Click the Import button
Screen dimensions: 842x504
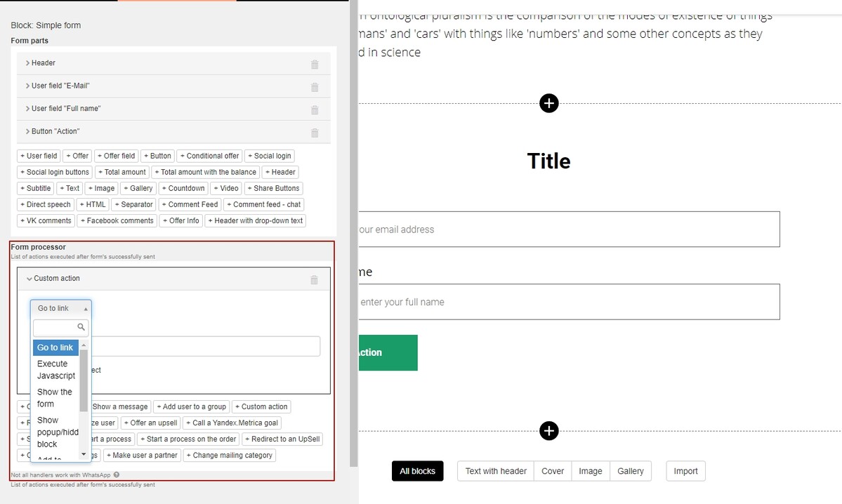pos(685,471)
